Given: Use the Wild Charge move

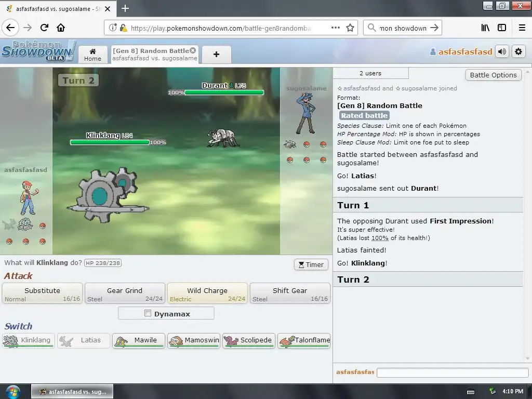Looking at the screenshot, I should click(207, 293).
